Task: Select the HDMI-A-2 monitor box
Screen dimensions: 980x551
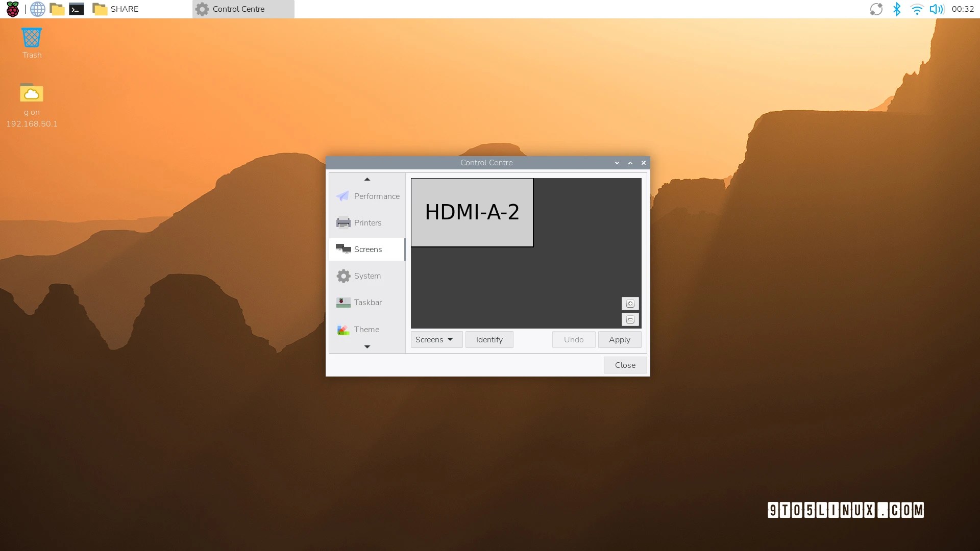Action: [472, 212]
